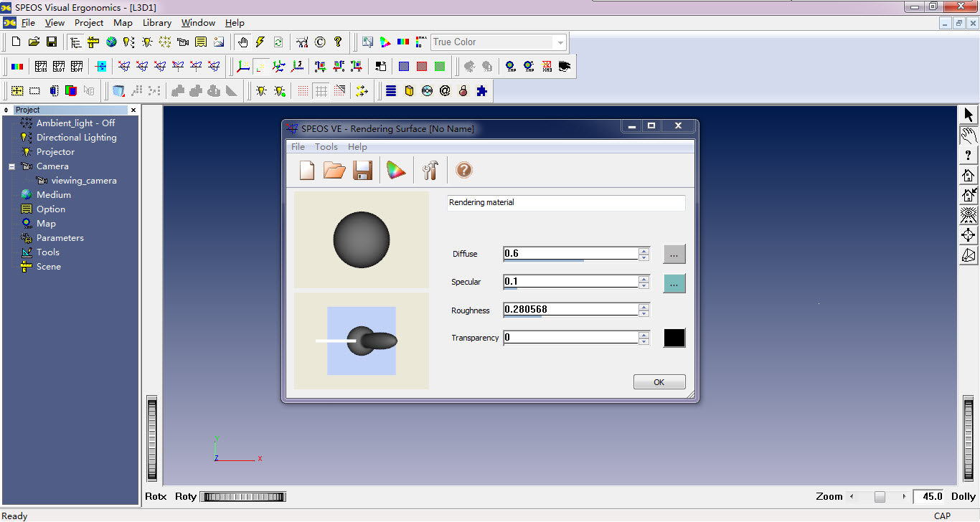The width and height of the screenshot is (980, 522).
Task: Close the Project panel
Action: coord(133,110)
